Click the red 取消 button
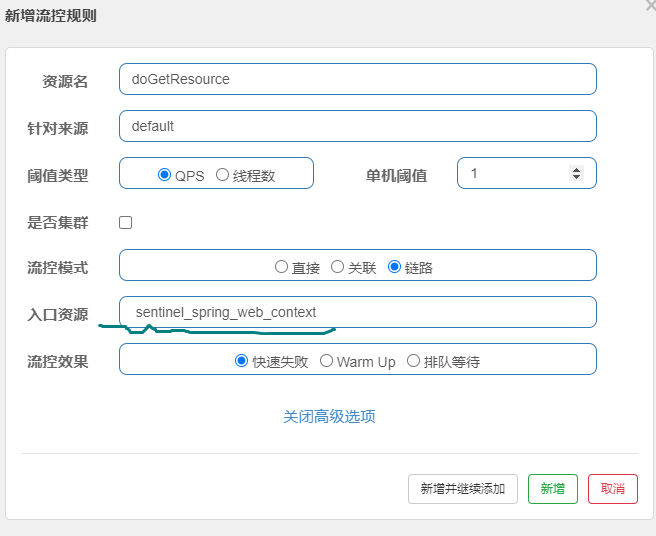Viewport: 656px width, 536px height. (612, 489)
